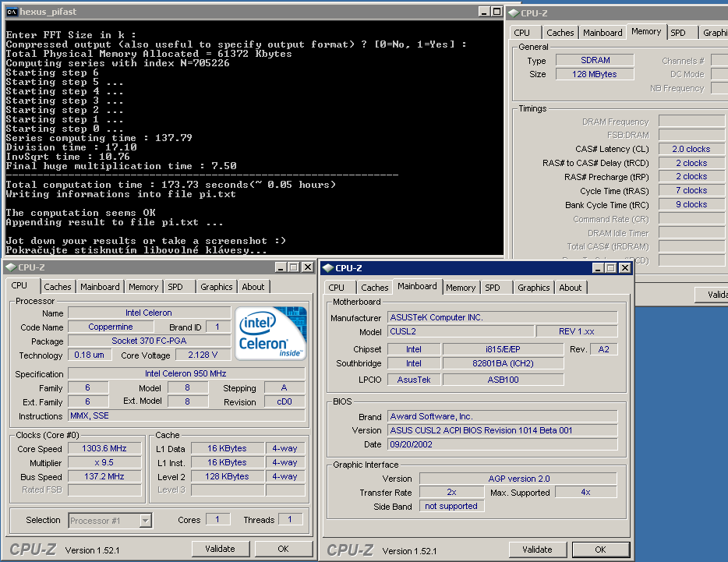Click CPU-Z title icon of bottom-left CPU window
The image size is (728, 562).
11,267
